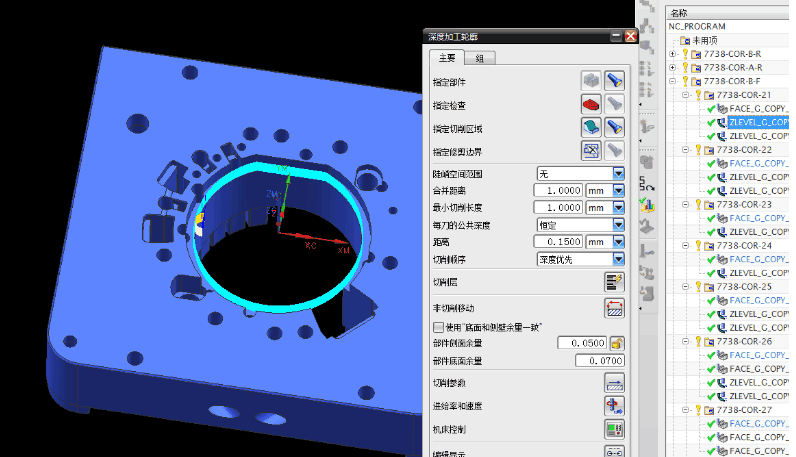Collapse the 7738-COR-24 tree node
This screenshot has height=457, width=796.
click(x=685, y=246)
